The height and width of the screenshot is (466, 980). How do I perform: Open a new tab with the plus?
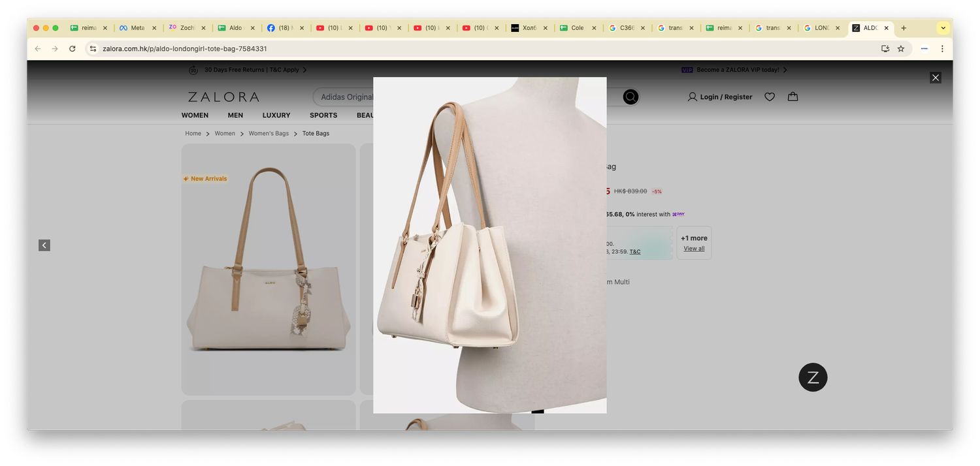pyautogui.click(x=904, y=28)
